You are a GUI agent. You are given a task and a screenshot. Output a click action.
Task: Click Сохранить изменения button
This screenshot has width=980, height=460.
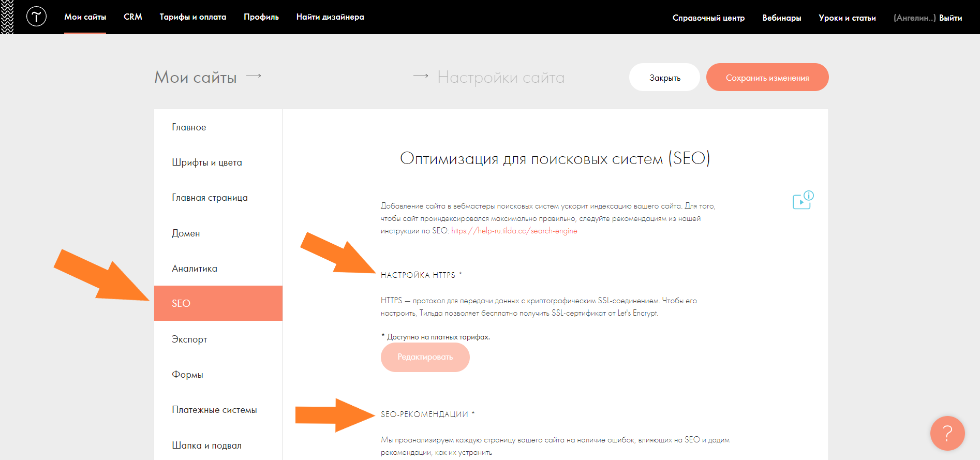coord(767,77)
